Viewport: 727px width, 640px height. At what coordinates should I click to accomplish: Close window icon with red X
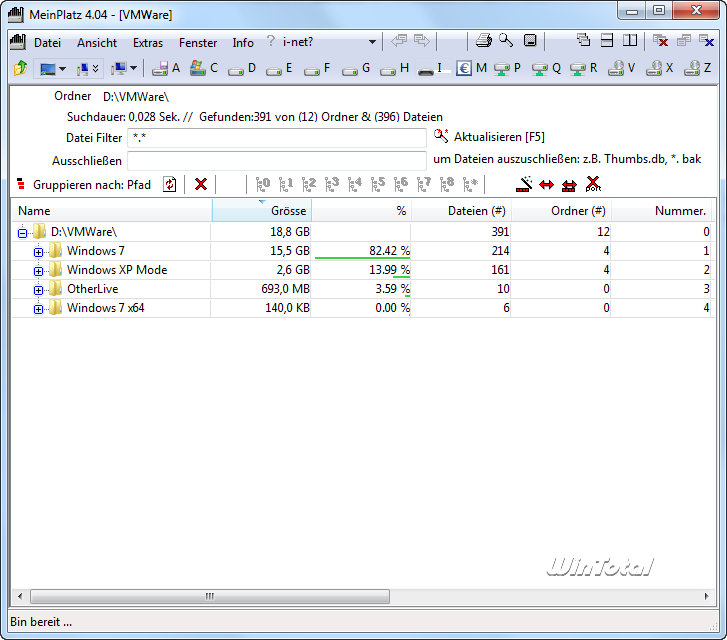click(660, 41)
